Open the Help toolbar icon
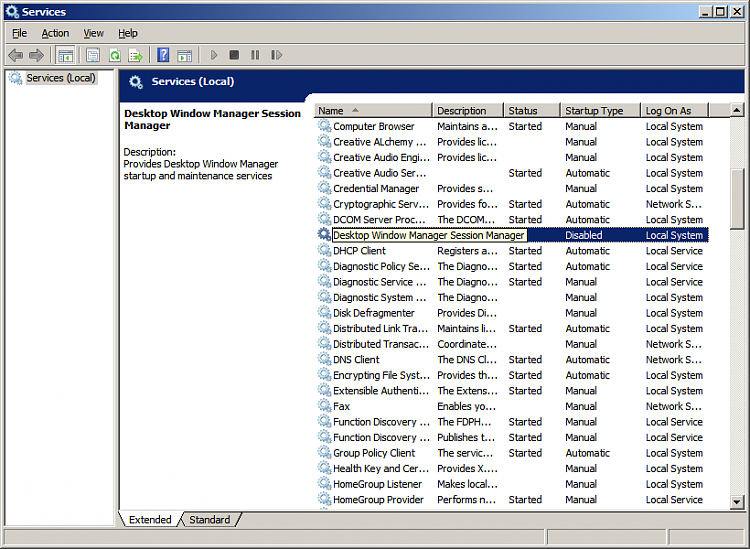 (163, 55)
